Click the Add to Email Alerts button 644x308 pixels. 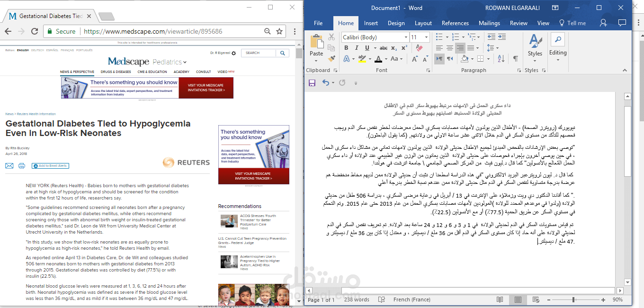[x=50, y=166]
